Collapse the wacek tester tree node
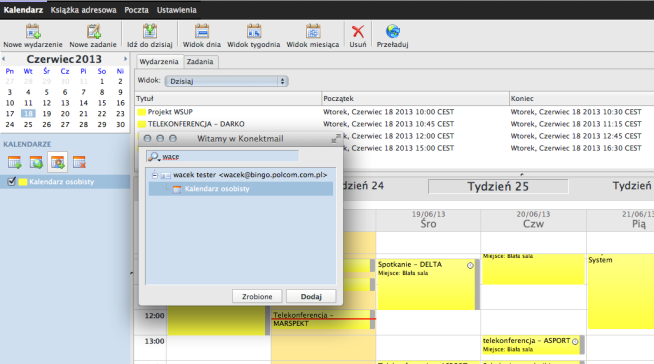The width and height of the screenshot is (654, 364). 155,176
